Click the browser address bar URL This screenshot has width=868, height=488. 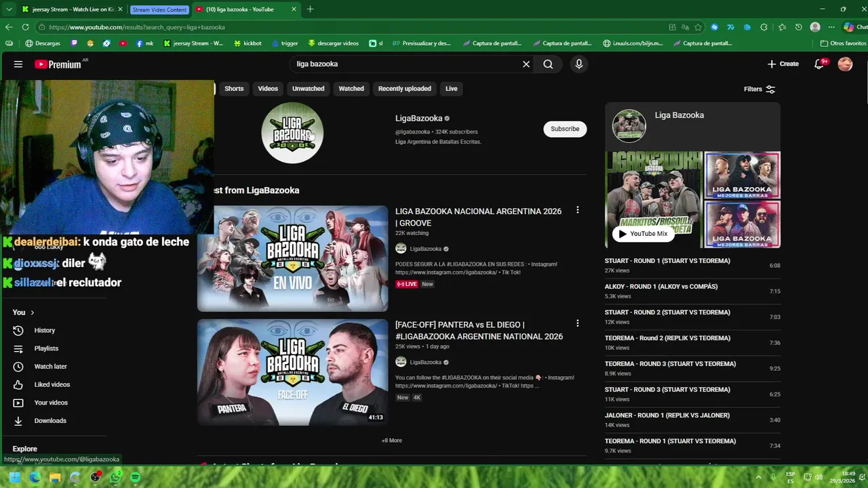click(136, 27)
